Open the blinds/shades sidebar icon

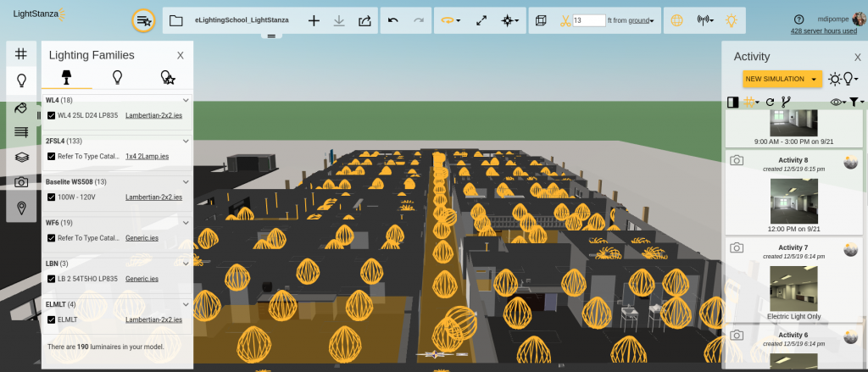(21, 131)
